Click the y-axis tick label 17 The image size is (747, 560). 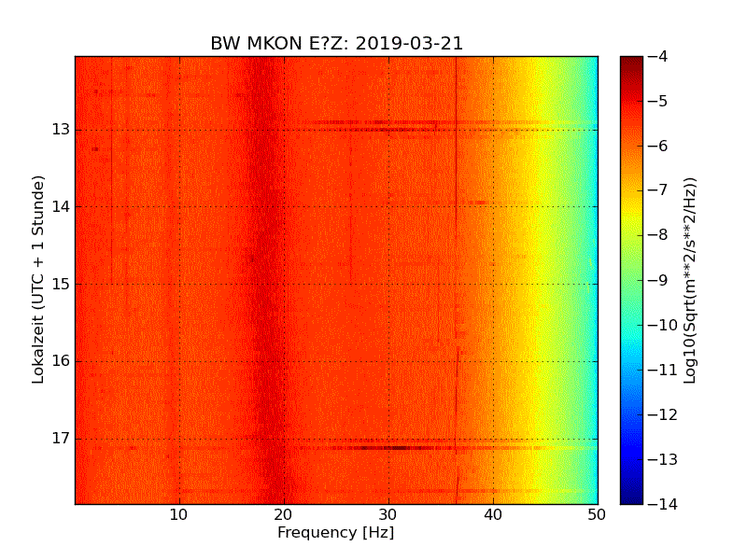click(x=61, y=438)
